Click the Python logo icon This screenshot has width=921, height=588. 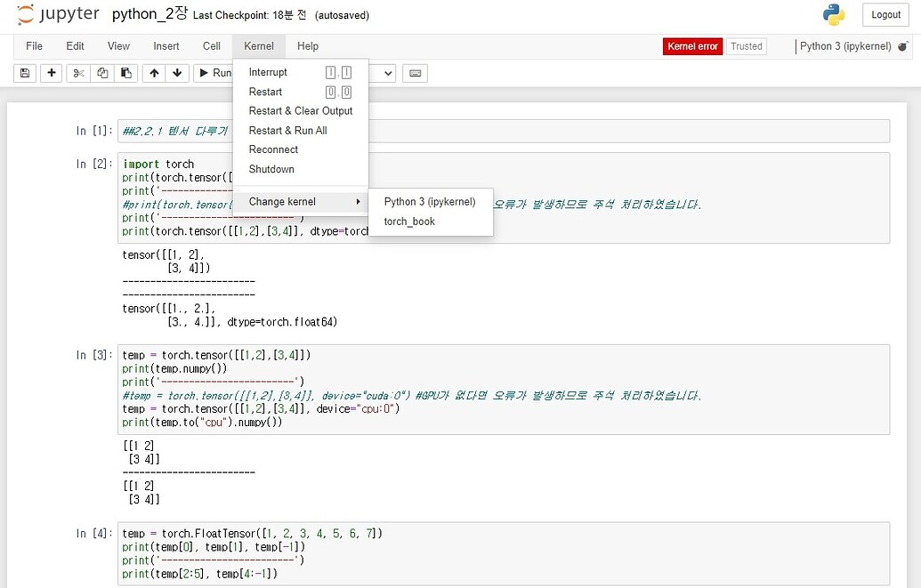coord(834,15)
